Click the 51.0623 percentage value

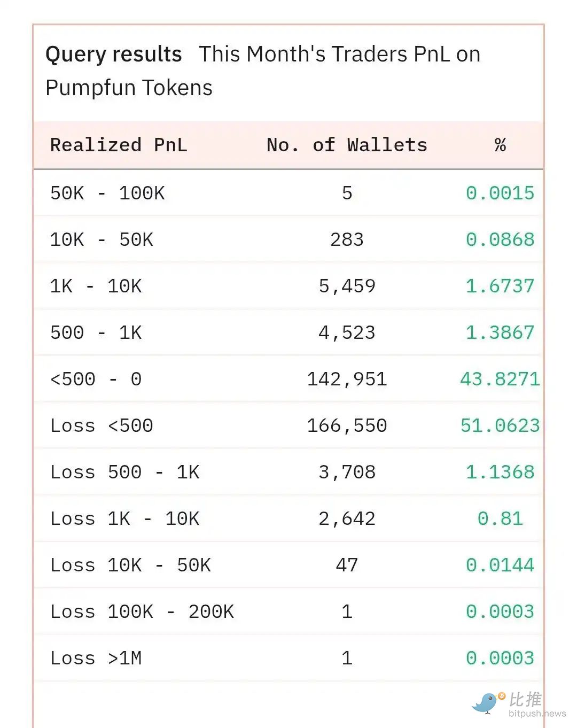[x=500, y=425]
